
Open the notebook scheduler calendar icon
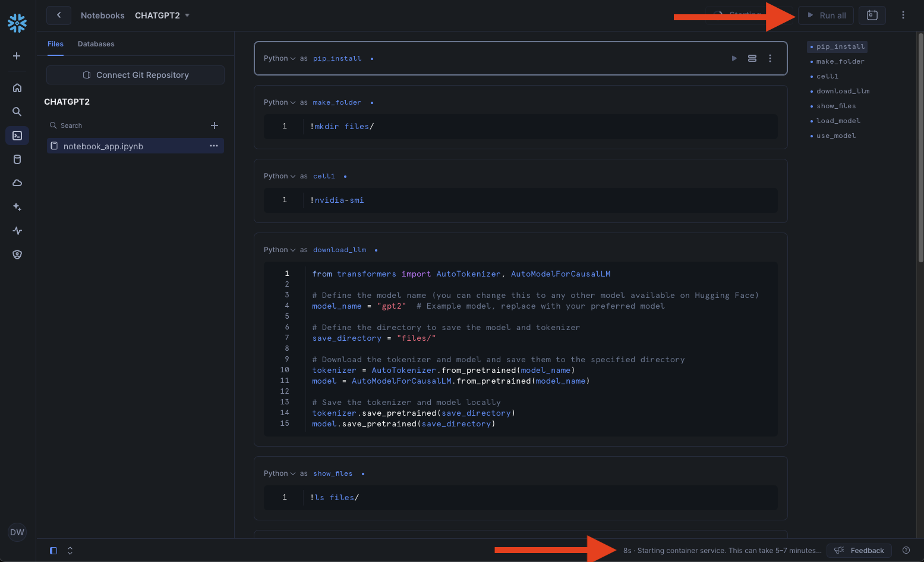point(872,15)
